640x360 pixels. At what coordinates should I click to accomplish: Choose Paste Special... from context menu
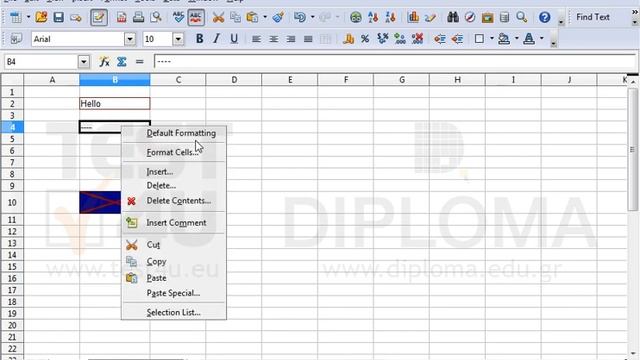click(x=173, y=293)
